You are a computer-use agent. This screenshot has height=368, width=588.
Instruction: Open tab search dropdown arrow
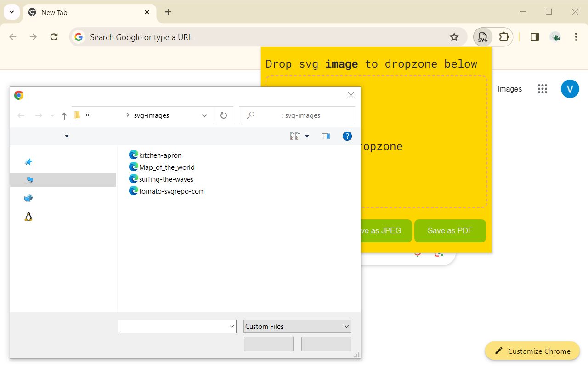(12, 12)
